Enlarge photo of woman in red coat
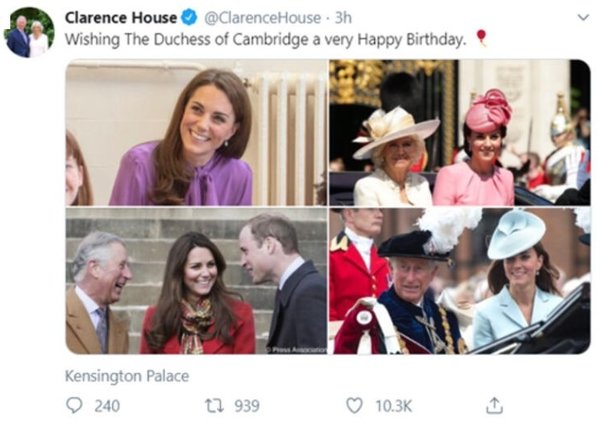600x426 pixels. (x=196, y=281)
